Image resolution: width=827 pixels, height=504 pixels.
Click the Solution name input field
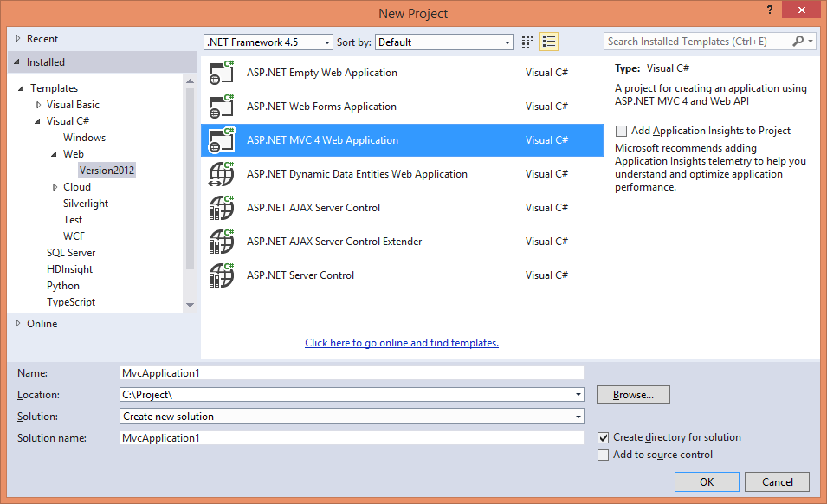(x=352, y=437)
